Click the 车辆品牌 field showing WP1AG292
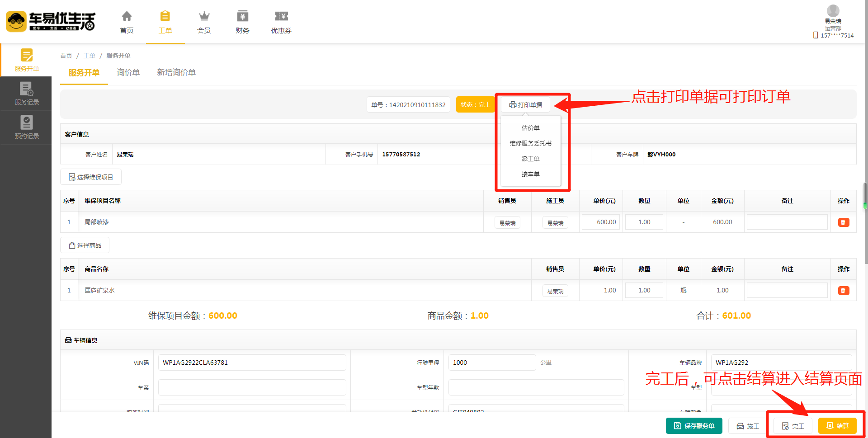 781,363
